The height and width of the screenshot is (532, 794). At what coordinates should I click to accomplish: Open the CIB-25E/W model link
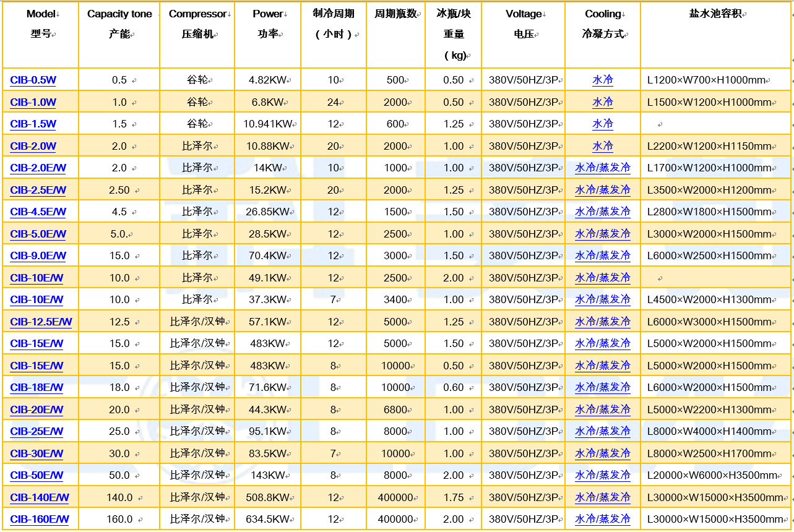[x=37, y=431]
